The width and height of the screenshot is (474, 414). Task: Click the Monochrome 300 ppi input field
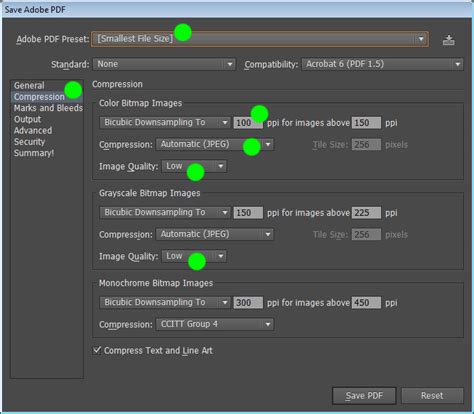tap(248, 303)
